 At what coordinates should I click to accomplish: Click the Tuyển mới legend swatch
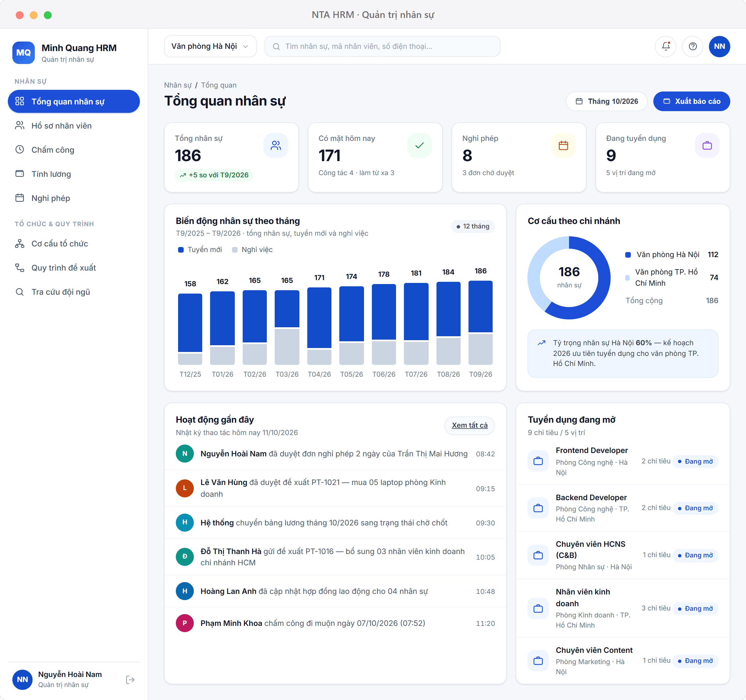pyautogui.click(x=181, y=250)
